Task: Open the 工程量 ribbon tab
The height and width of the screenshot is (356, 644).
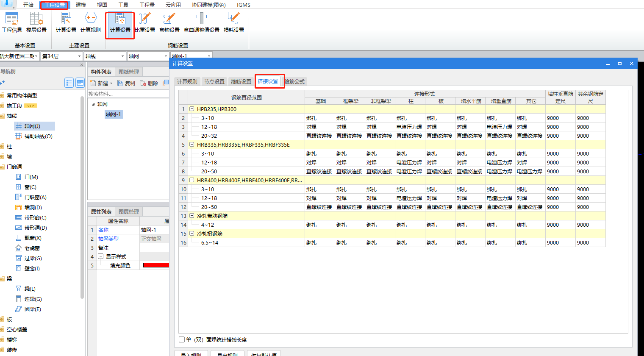Action: click(147, 5)
